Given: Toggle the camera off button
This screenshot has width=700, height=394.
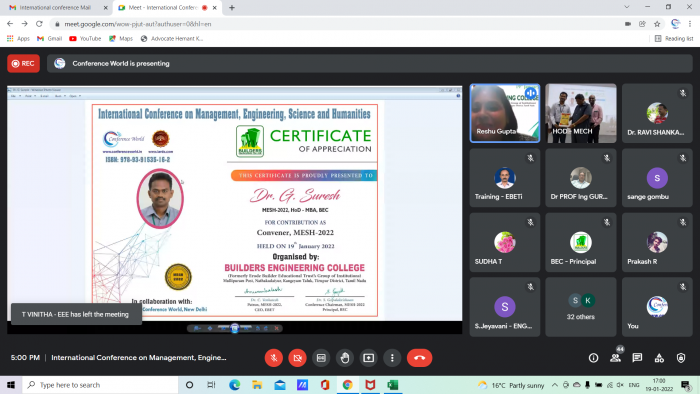Looking at the screenshot, I should click(297, 358).
